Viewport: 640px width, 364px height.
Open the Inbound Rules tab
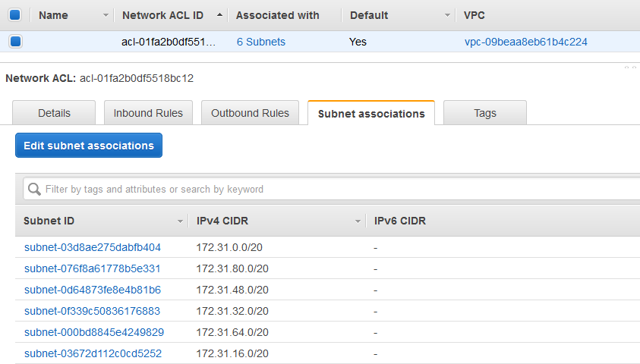[148, 113]
